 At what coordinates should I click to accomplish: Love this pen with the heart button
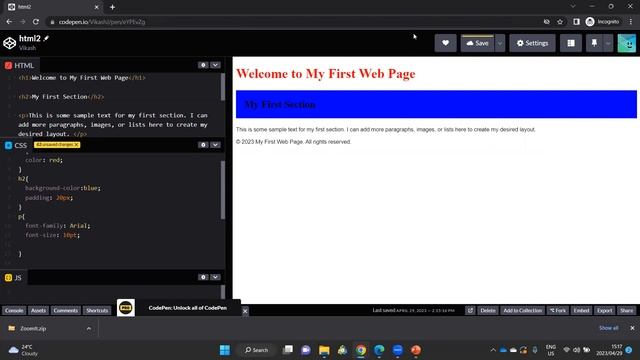tap(445, 43)
